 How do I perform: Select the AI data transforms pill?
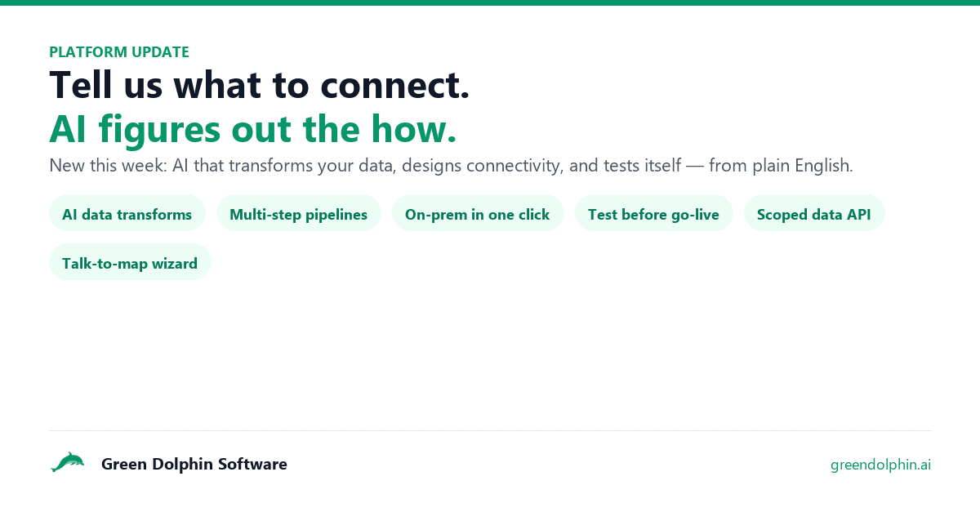coord(127,214)
